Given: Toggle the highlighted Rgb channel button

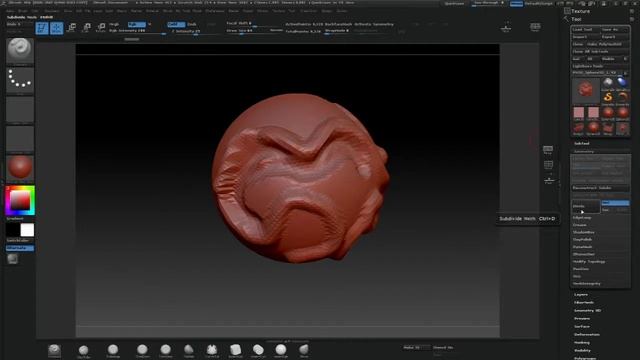Looking at the screenshot, I should coord(136,24).
